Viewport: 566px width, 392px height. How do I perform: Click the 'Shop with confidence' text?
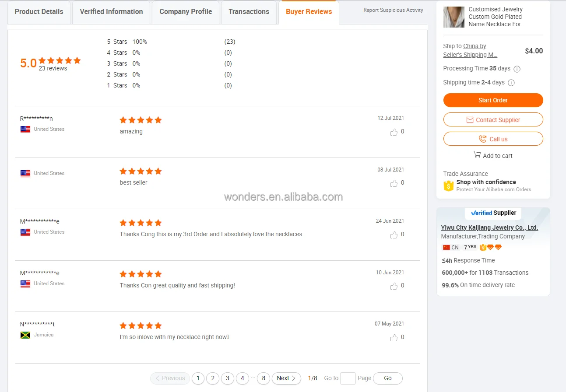coord(486,182)
